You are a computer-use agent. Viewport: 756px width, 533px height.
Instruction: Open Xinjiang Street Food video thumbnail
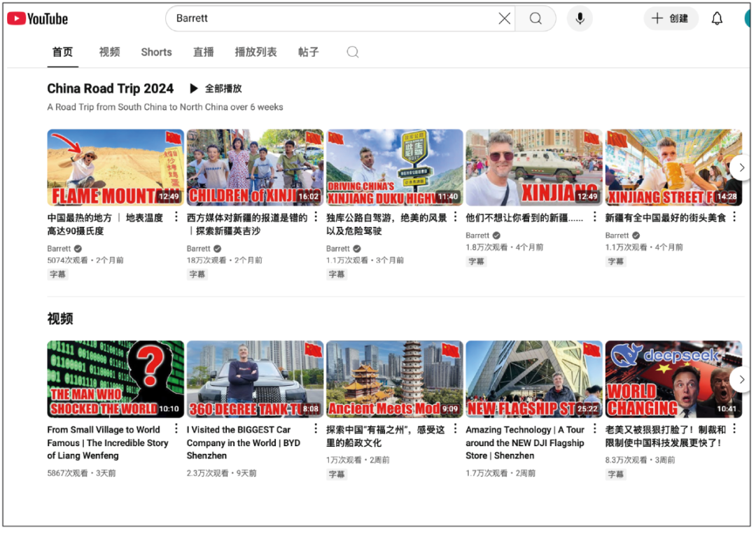coord(673,167)
